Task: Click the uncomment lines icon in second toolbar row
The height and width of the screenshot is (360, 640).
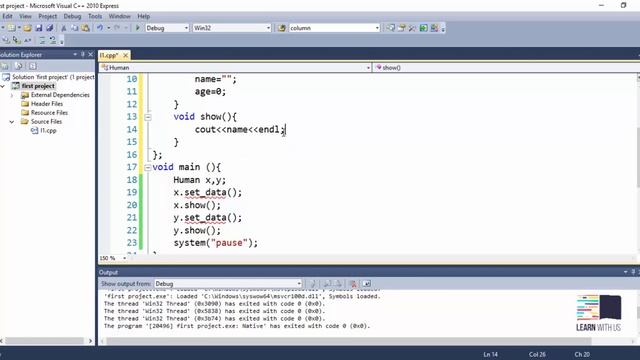Action: [x=53, y=40]
